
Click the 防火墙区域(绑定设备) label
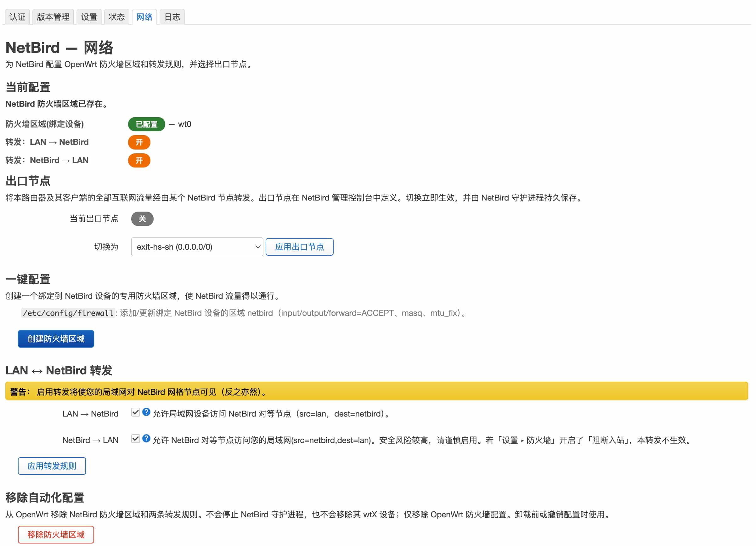click(45, 124)
